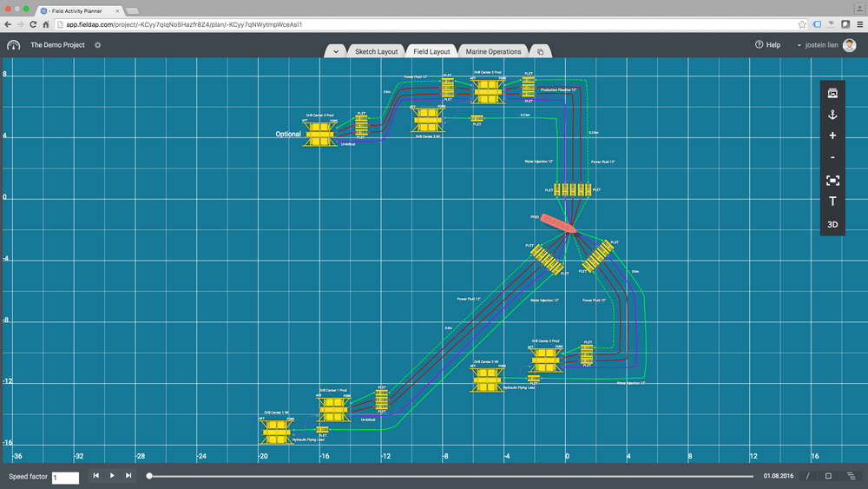Select the anchor tool
868x489 pixels.
(832, 115)
